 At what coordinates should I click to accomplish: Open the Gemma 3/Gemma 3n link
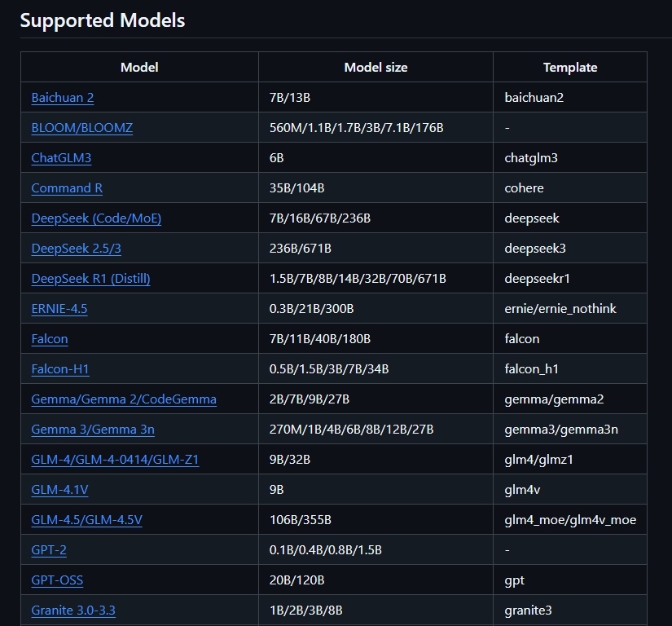click(93, 430)
